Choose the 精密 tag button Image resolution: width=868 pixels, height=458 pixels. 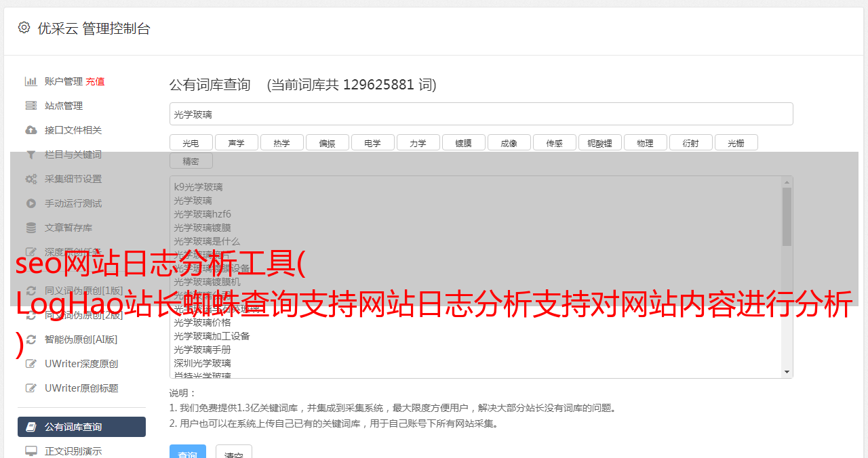click(x=191, y=161)
